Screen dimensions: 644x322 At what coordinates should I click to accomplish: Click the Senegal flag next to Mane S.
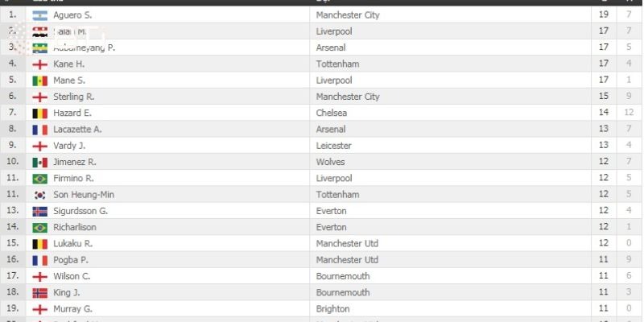[x=39, y=80]
